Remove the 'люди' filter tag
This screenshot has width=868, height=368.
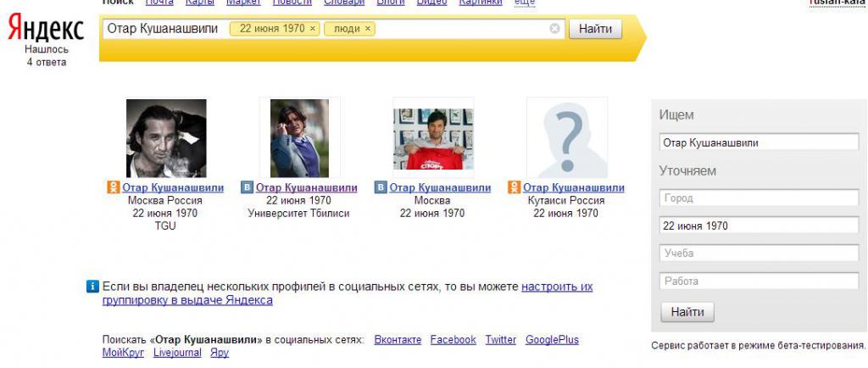point(368,29)
